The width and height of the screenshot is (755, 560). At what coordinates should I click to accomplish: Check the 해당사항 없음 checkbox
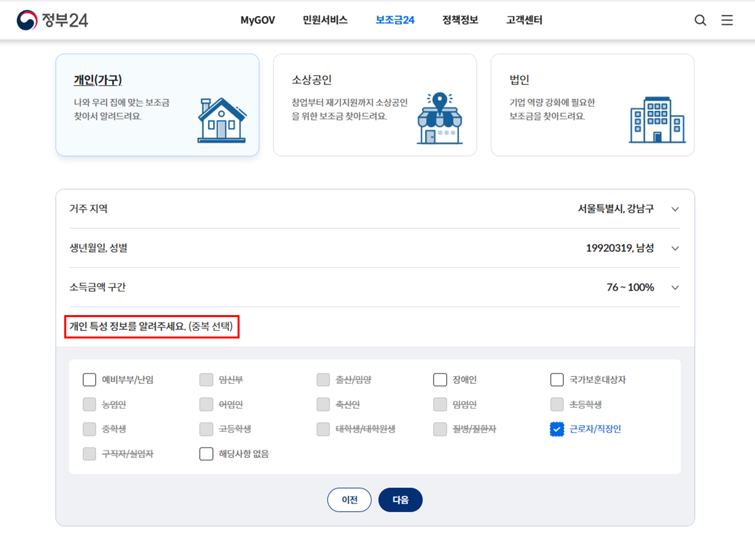coord(206,453)
